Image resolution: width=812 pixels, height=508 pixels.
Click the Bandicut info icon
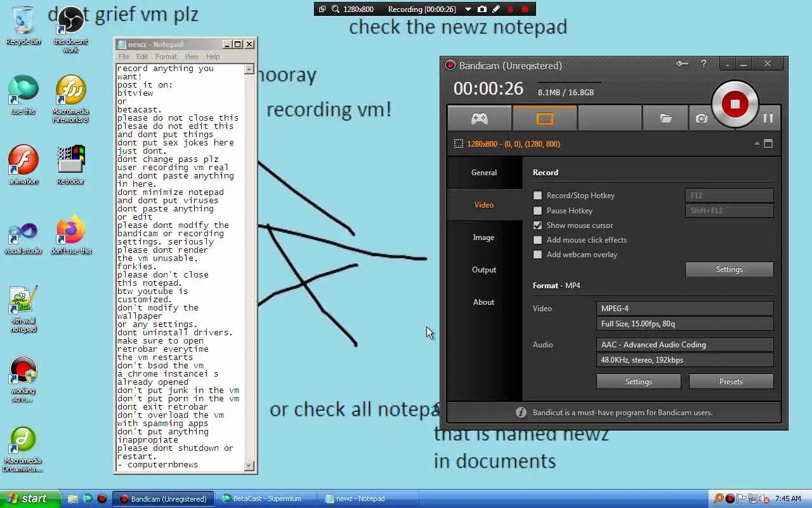(x=521, y=412)
